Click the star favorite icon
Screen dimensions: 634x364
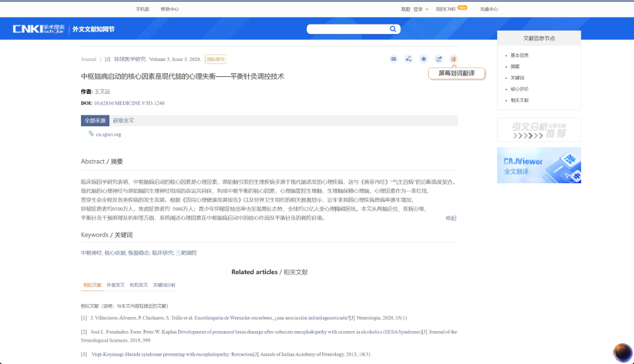[x=423, y=59]
